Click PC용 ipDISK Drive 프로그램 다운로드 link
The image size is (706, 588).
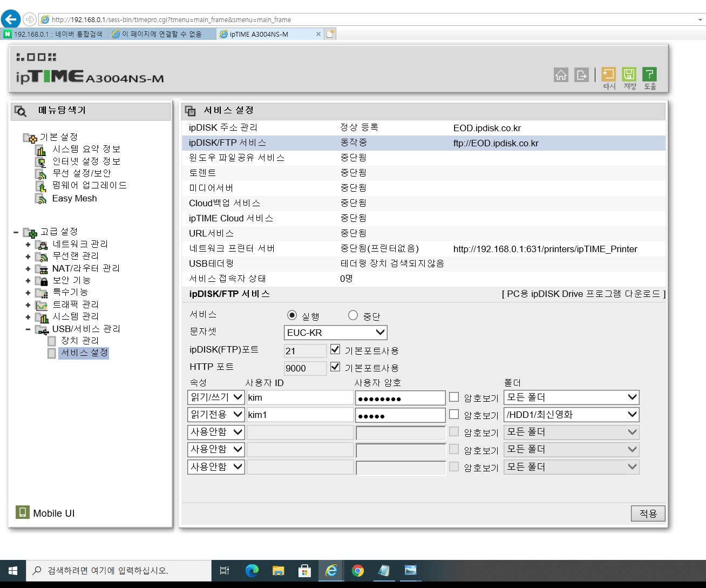tap(583, 294)
